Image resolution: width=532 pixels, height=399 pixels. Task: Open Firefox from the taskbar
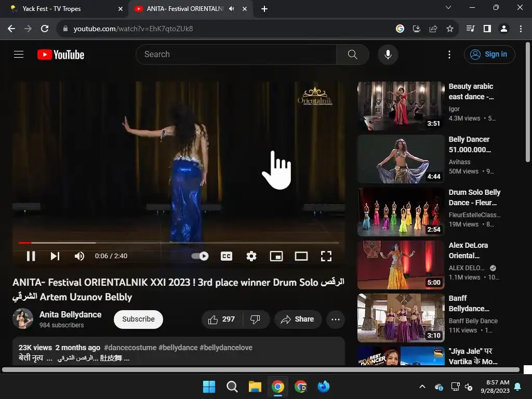[323, 387]
